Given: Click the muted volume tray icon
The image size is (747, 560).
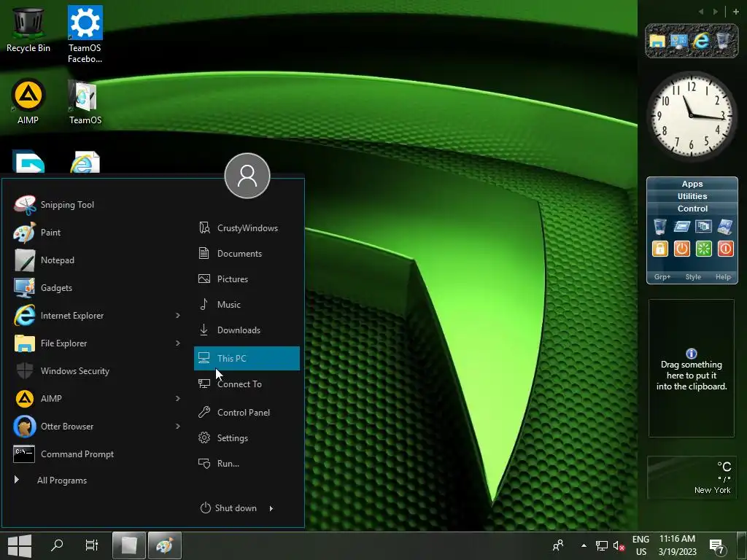Looking at the screenshot, I should (619, 546).
